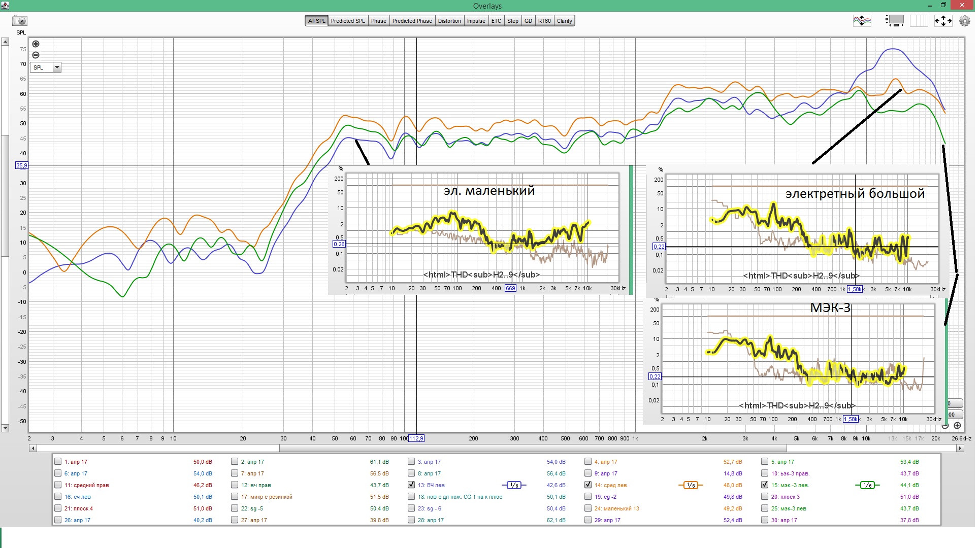The width and height of the screenshot is (980, 548).
Task: Switch to the Distortion tab
Action: click(449, 21)
